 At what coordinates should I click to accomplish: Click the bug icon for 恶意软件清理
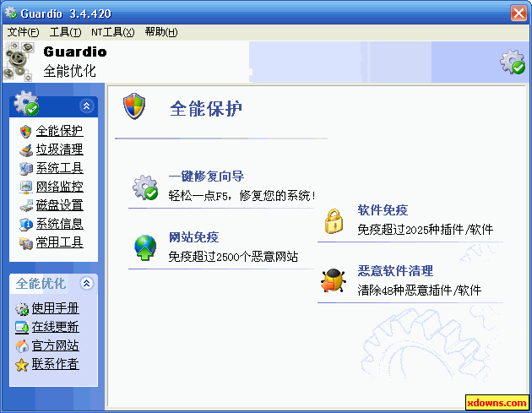[334, 280]
